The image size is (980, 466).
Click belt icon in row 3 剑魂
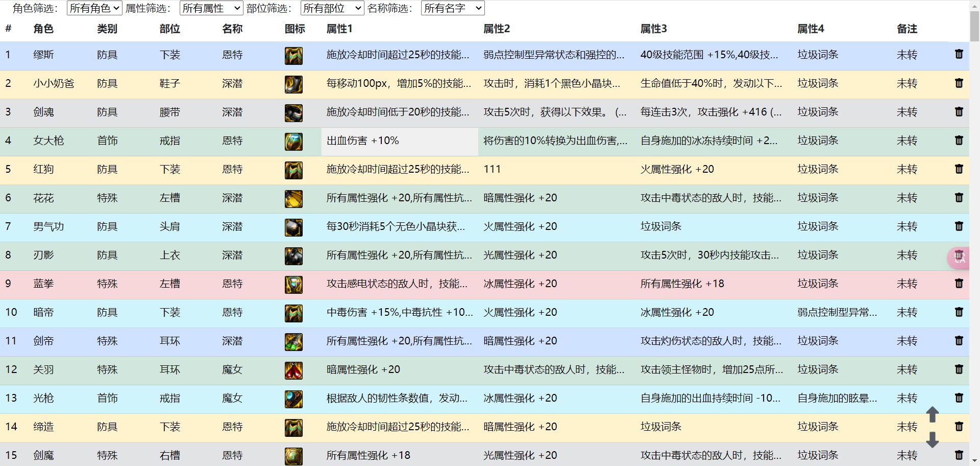[x=293, y=112]
